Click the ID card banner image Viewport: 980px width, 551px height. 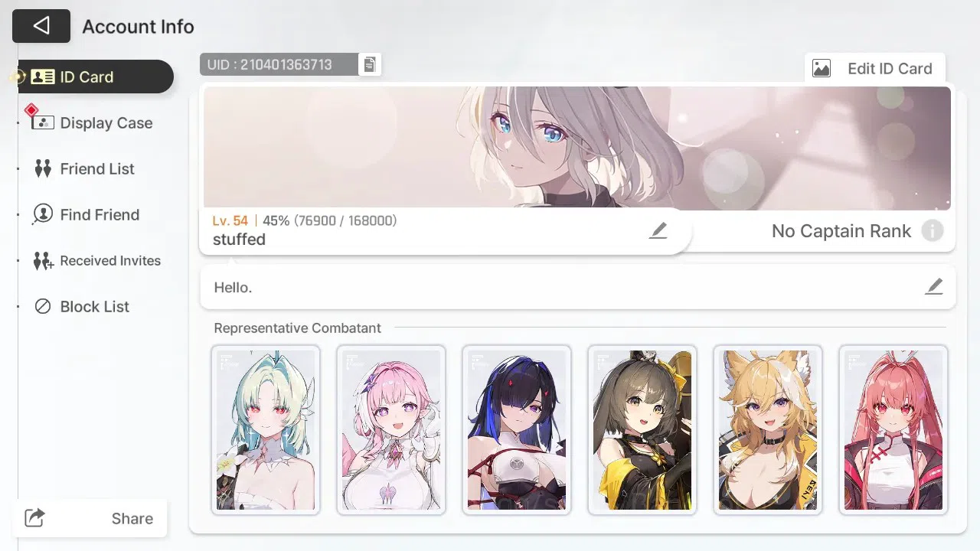(577, 148)
